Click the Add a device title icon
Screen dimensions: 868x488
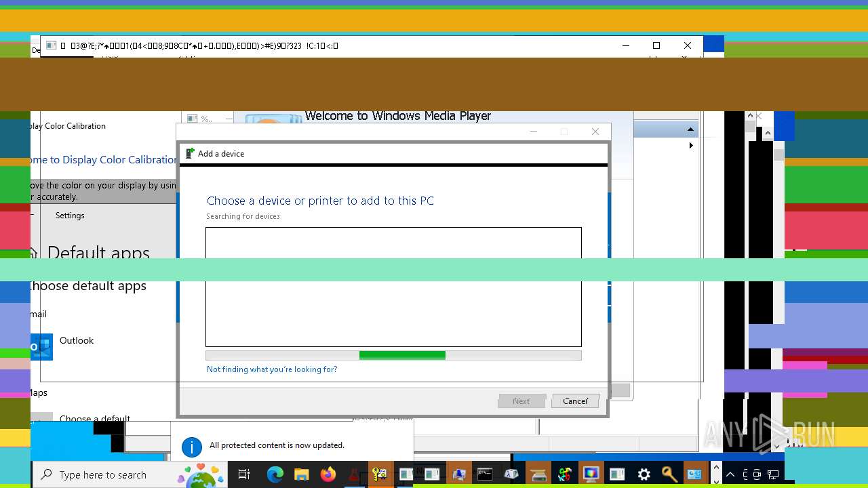[190, 153]
